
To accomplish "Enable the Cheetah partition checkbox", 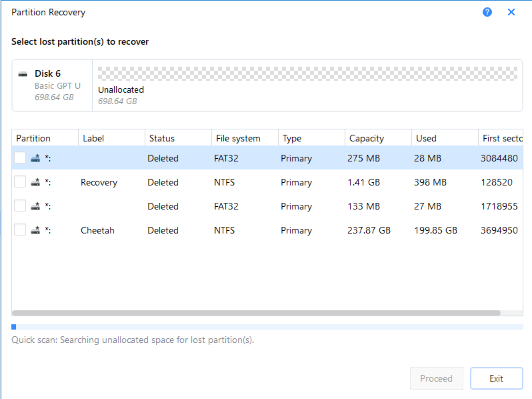I will [x=20, y=230].
